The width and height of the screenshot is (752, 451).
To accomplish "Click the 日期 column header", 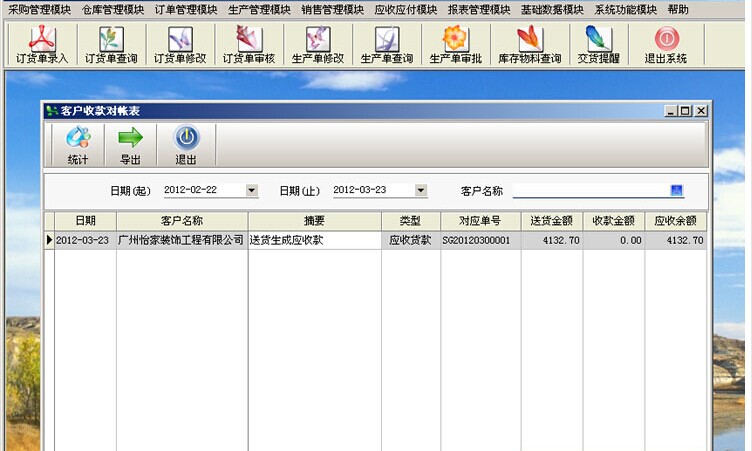I will pos(85,221).
